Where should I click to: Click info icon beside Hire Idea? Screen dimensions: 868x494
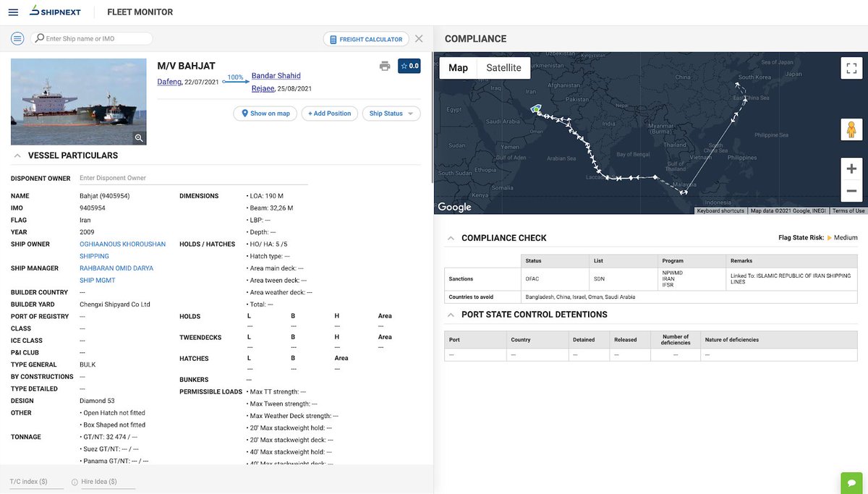click(x=75, y=482)
